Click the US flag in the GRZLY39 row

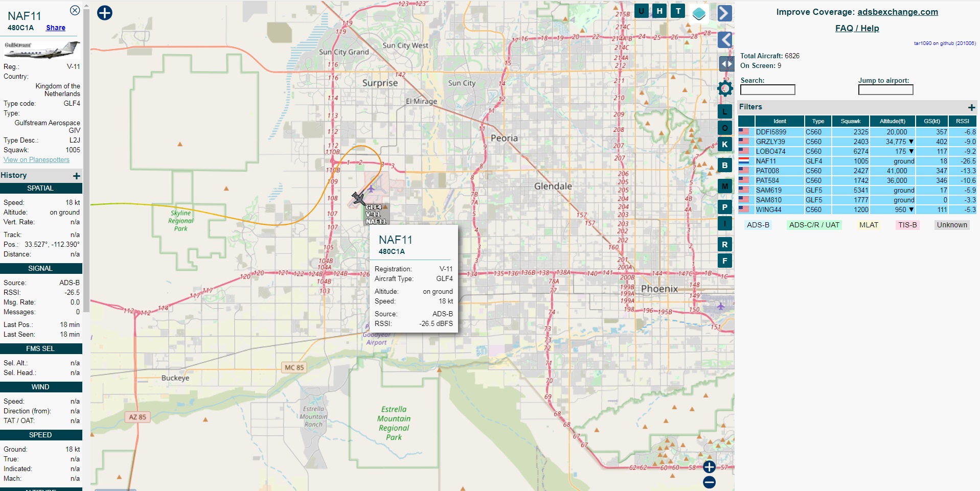pos(744,141)
